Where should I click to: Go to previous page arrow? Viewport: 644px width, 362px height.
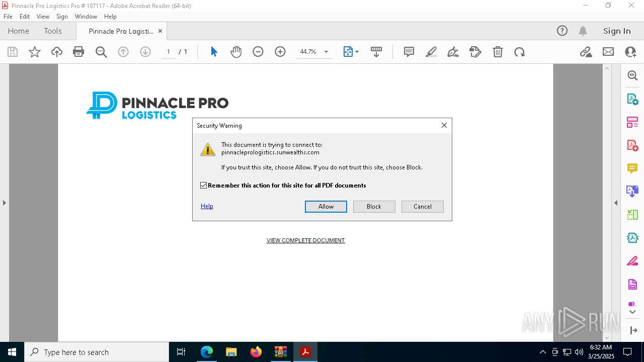(123, 52)
